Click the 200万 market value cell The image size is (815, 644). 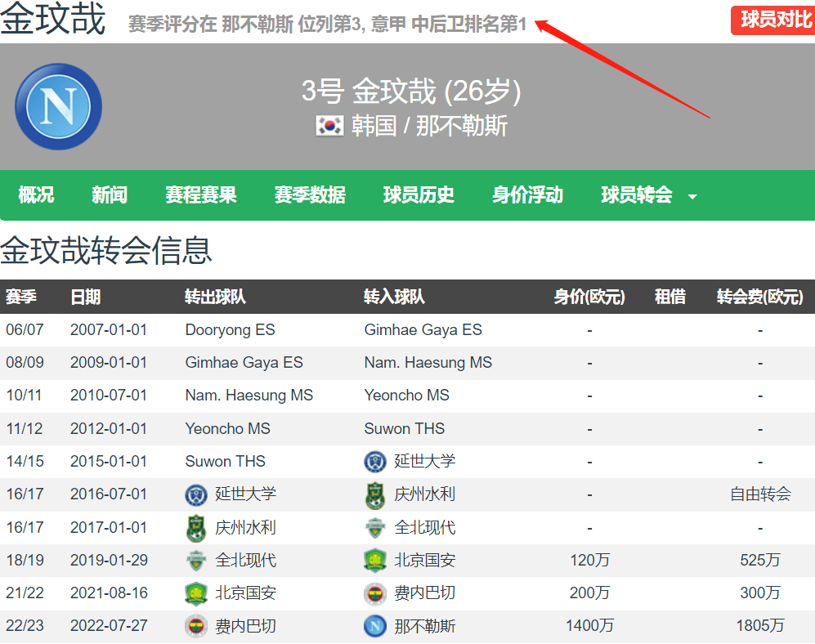[590, 593]
